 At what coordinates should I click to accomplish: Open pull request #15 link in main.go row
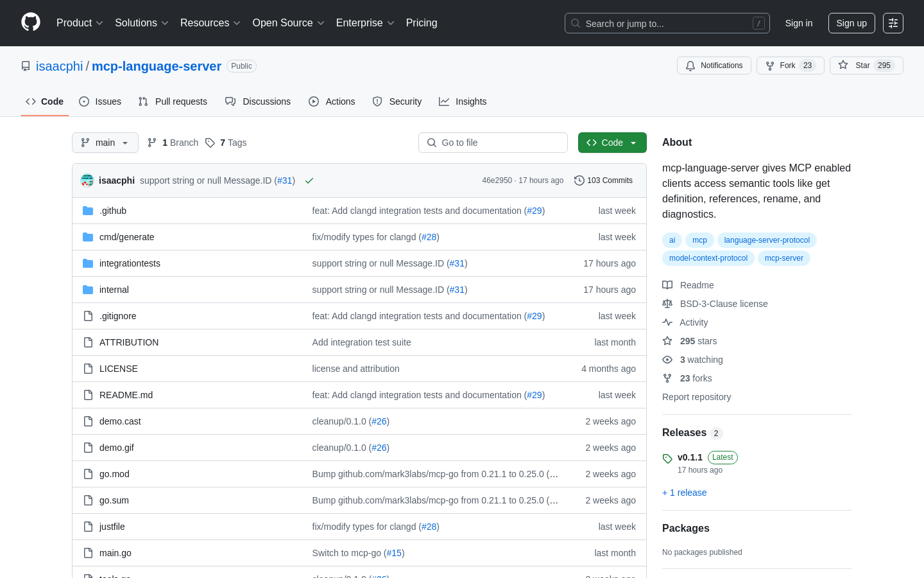tap(394, 553)
